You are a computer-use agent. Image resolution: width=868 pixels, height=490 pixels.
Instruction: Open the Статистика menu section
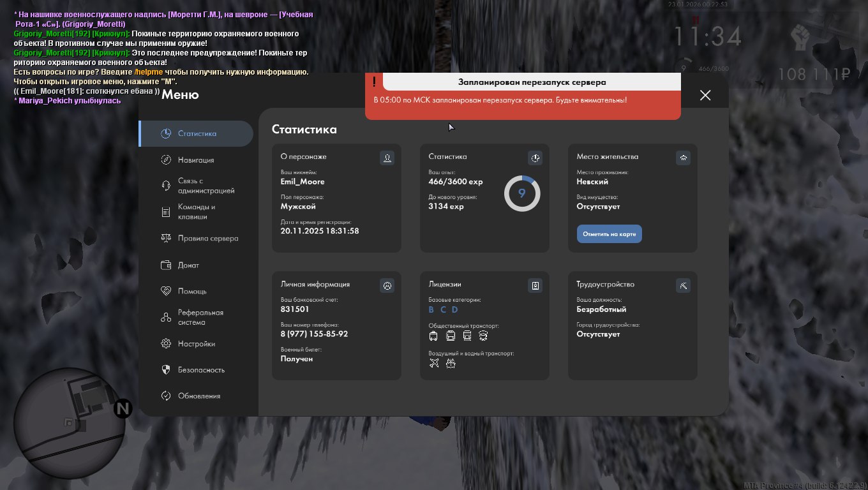tap(197, 133)
